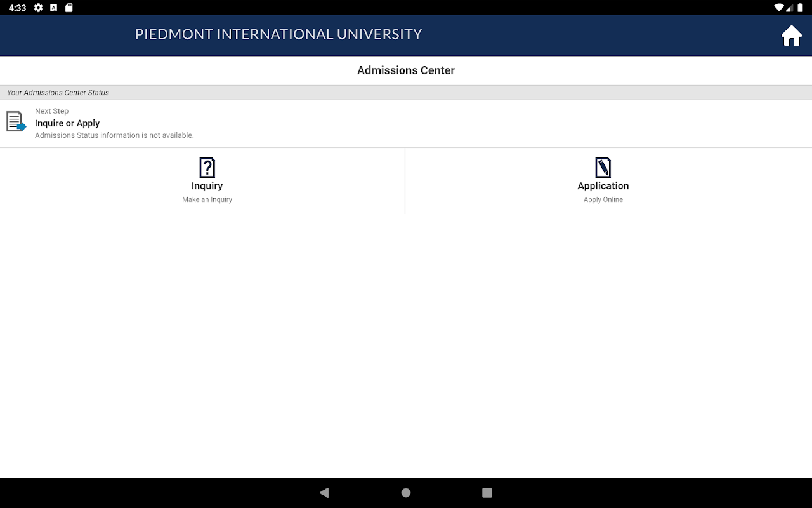Tap the Android back navigation button
Viewport: 812px width, 508px height.
pyautogui.click(x=325, y=493)
